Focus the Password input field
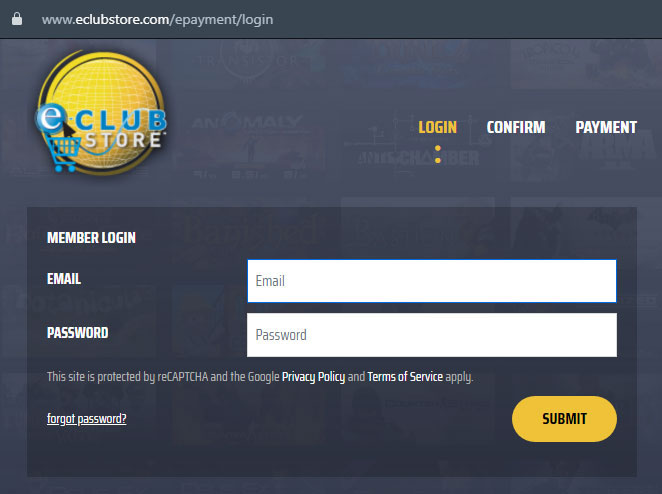 [x=431, y=335]
